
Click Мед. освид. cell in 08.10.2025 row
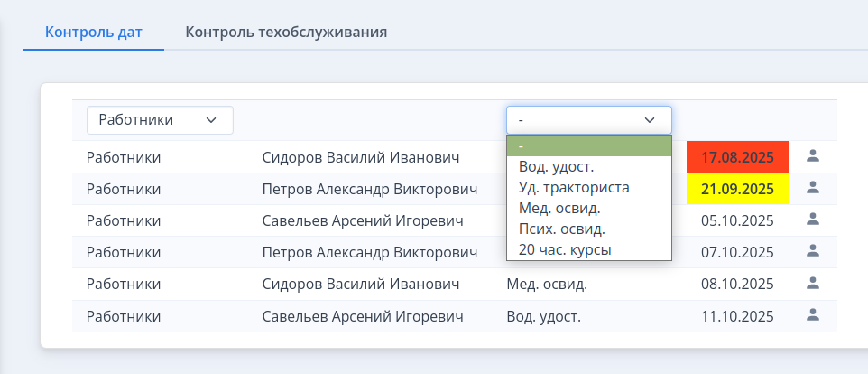pyautogui.click(x=547, y=285)
